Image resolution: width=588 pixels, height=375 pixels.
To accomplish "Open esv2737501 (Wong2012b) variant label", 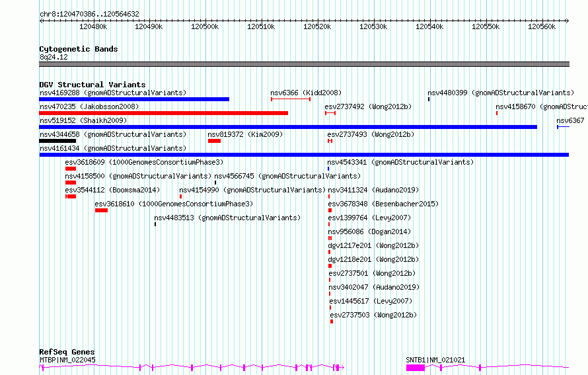I will tap(373, 273).
